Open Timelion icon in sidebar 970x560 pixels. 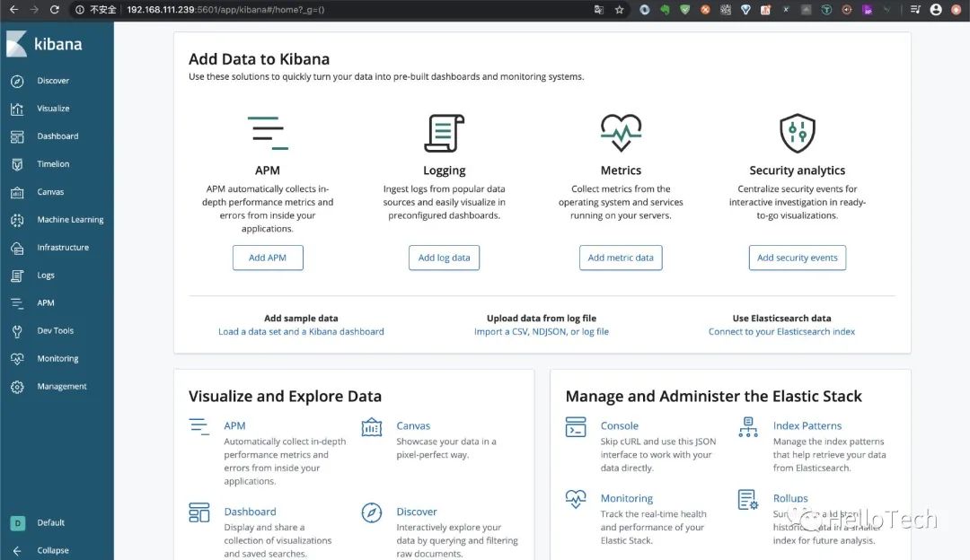pos(17,164)
